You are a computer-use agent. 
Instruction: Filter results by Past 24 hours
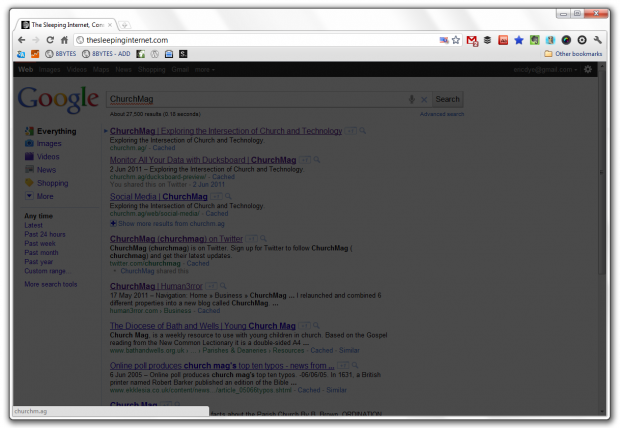pos(45,235)
